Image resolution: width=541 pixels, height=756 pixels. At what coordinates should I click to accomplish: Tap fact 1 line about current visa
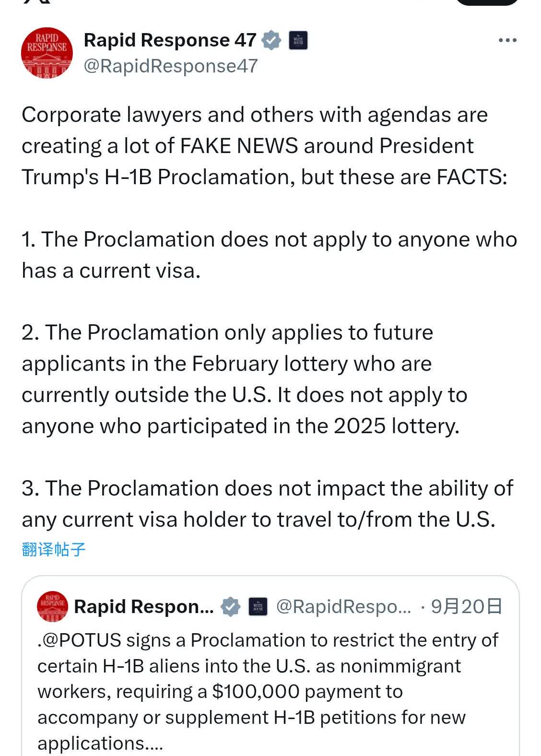[x=270, y=255]
